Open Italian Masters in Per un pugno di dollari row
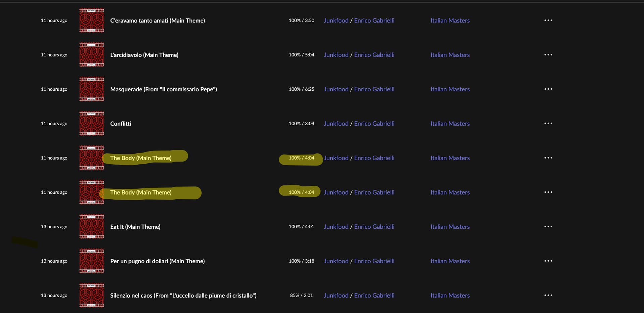644x313 pixels. 450,261
